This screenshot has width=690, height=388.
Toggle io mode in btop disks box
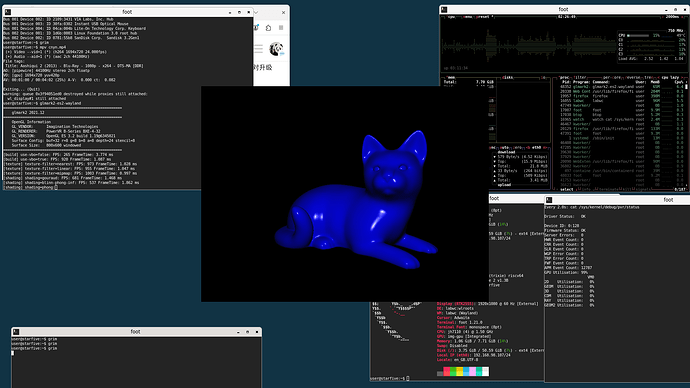pyautogui.click(x=543, y=77)
